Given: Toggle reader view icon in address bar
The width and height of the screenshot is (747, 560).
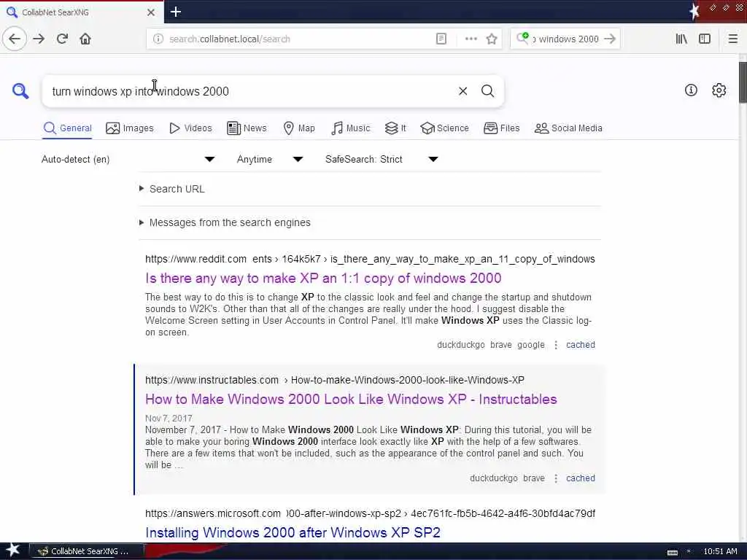Looking at the screenshot, I should 441,39.
